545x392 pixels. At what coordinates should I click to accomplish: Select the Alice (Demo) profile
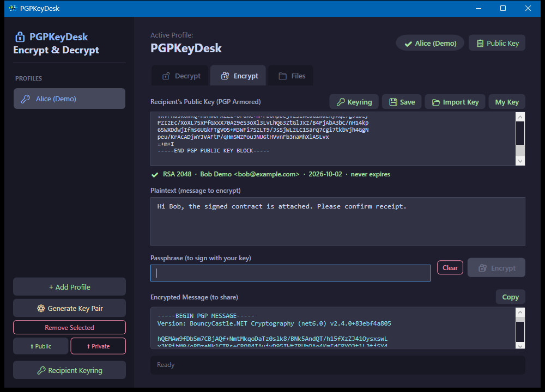click(70, 99)
